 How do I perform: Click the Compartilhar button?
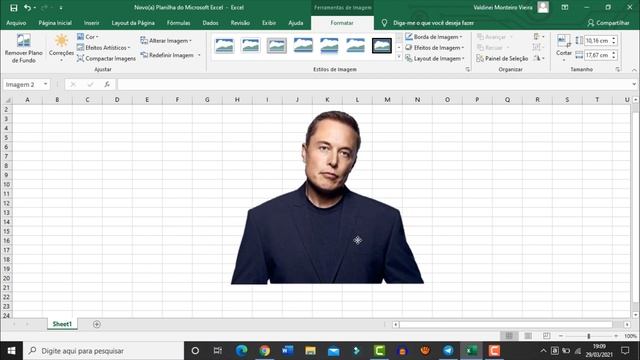(608, 23)
